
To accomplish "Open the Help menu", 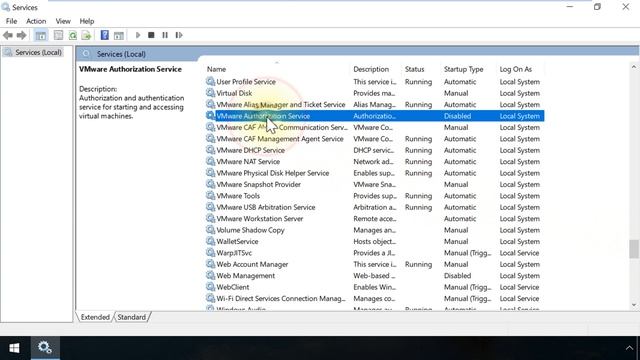I will [x=87, y=21].
